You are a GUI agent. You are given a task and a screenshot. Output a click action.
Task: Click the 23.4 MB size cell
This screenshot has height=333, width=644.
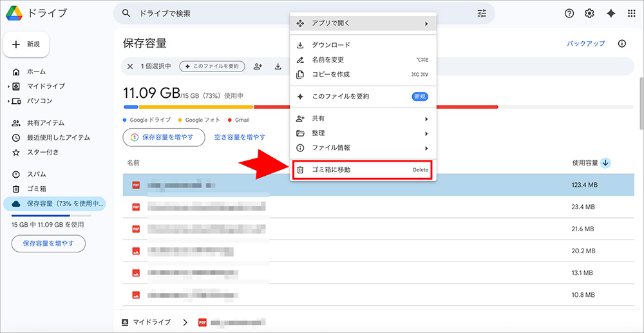coord(583,207)
